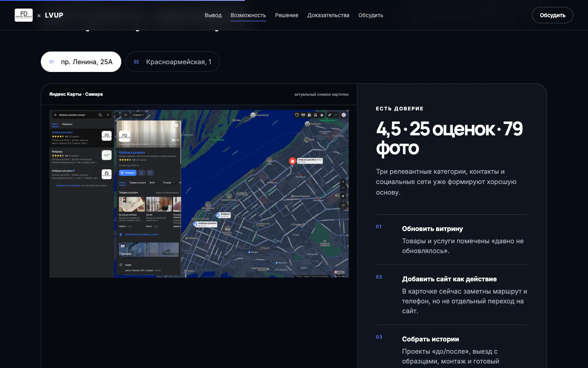The height and width of the screenshot is (368, 588).
Task: Click the Обсудить text link in nav
Action: [371, 15]
